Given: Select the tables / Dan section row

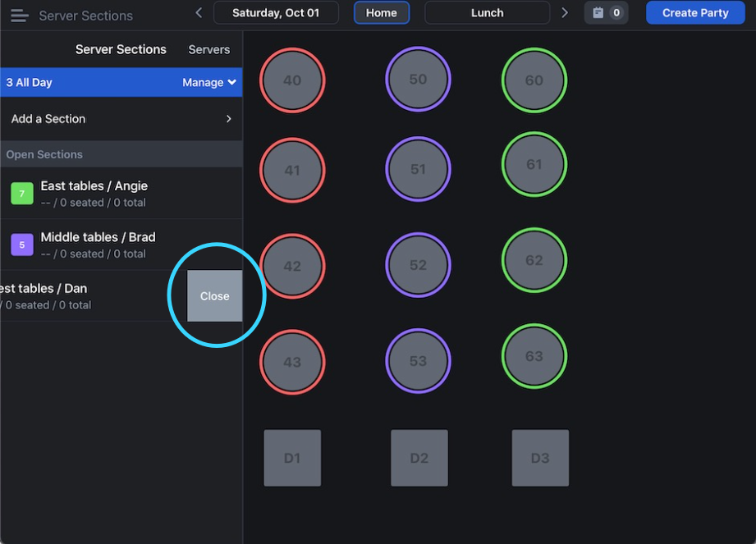Looking at the screenshot, I should [x=94, y=296].
